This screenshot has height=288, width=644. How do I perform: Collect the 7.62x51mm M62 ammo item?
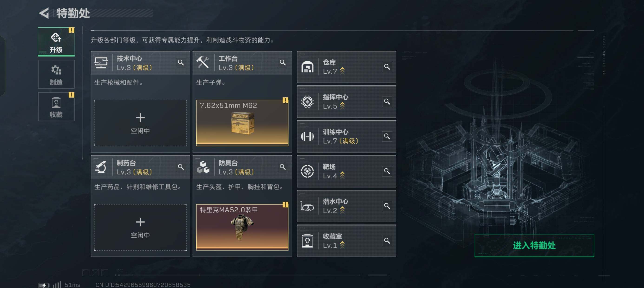point(242,123)
